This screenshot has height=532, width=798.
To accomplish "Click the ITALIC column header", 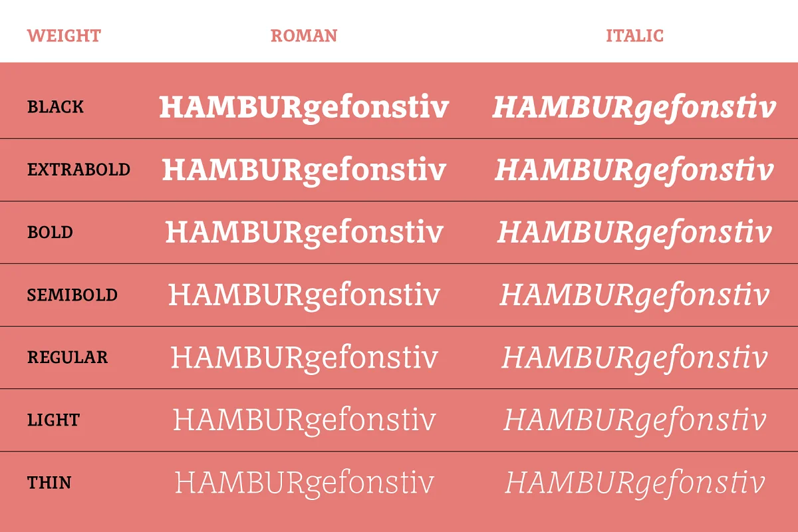I will click(x=635, y=36).
